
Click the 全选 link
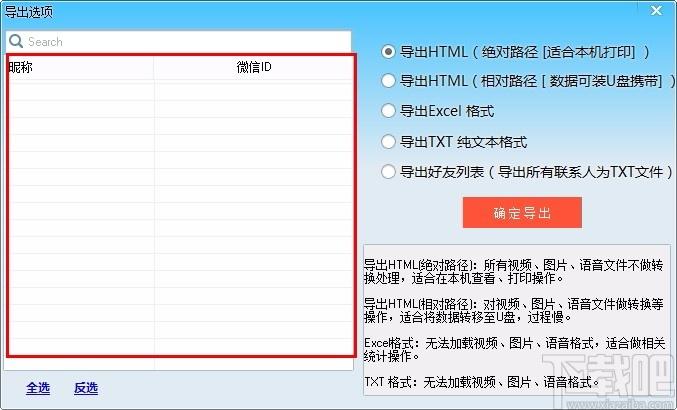(38, 388)
